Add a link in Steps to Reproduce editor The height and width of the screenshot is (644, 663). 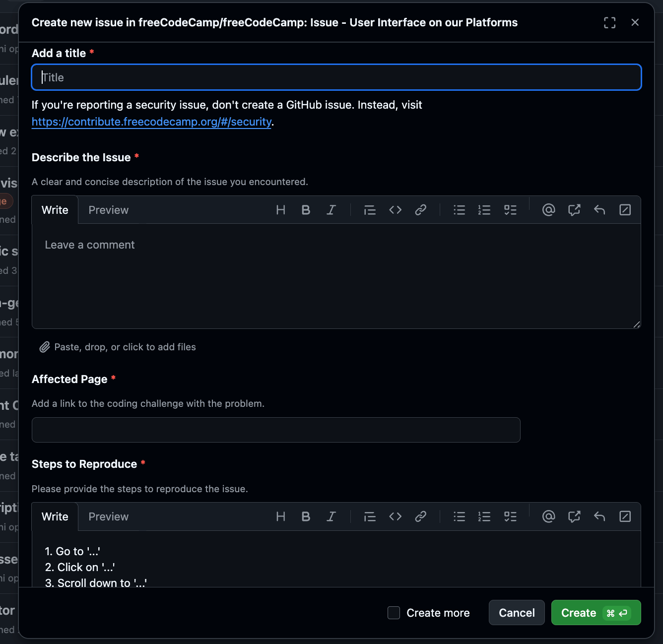(x=420, y=516)
